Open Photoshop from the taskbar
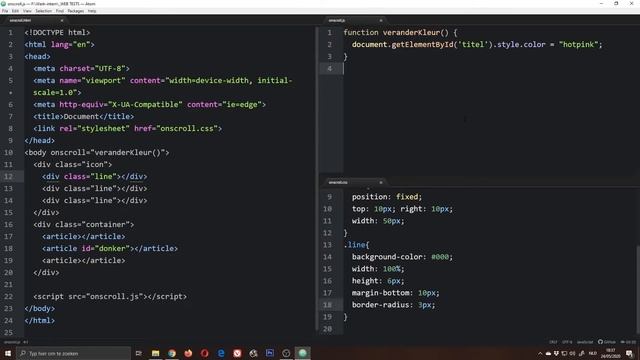 pos(270,353)
